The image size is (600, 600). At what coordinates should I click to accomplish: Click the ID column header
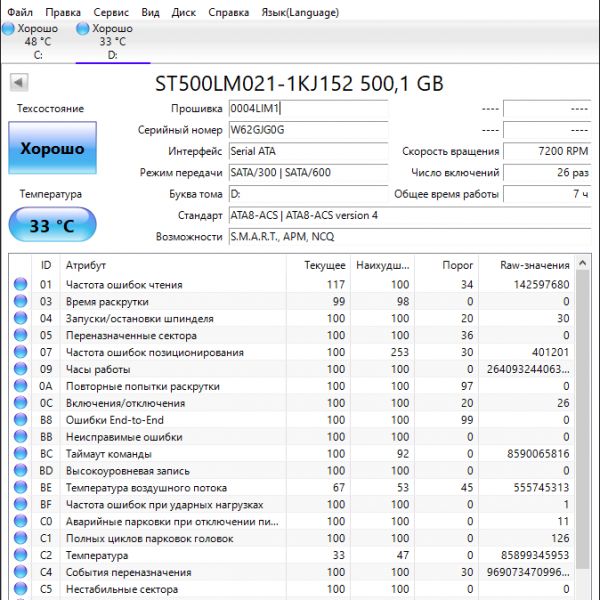pyautogui.click(x=46, y=265)
